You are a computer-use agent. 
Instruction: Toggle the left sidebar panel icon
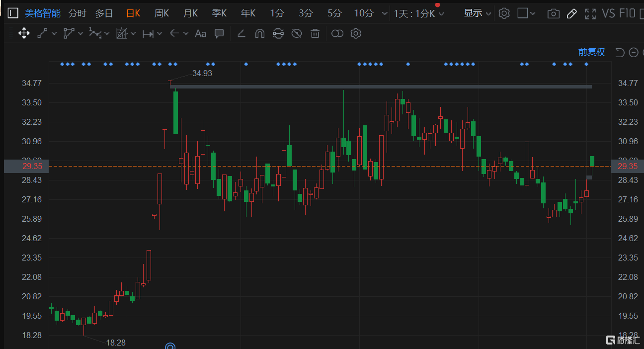[13, 13]
